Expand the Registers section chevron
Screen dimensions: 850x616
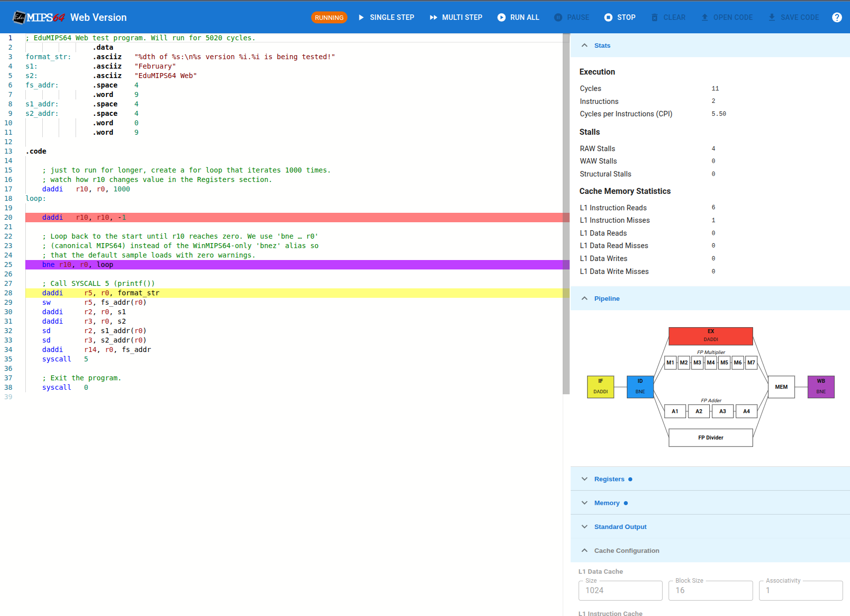point(585,479)
